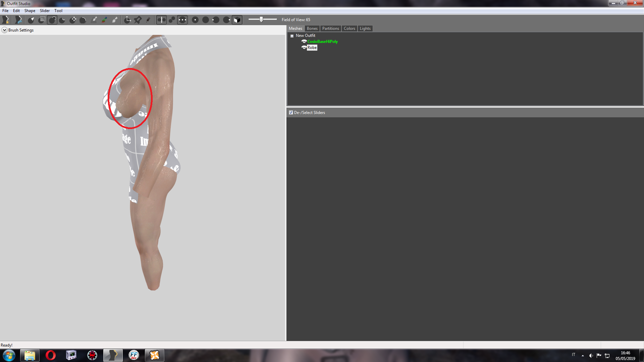Viewport: 644px width, 362px height.
Task: Select the Mask brush tool
Action: (x=42, y=20)
